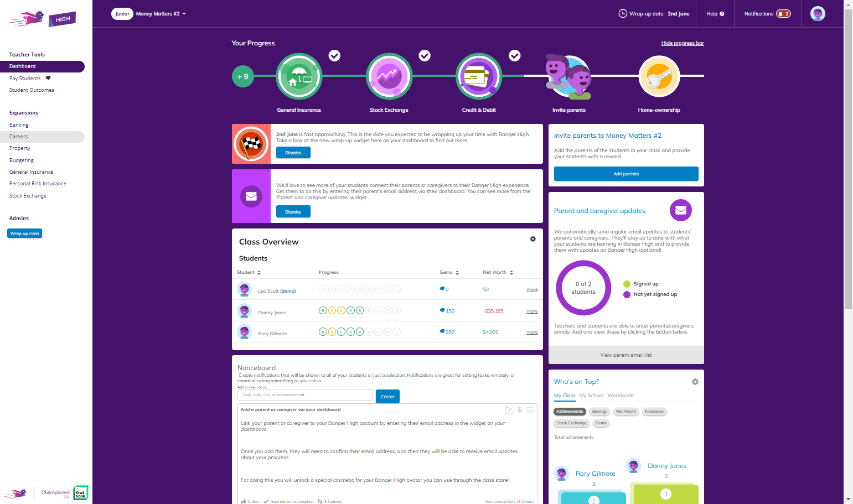Image resolution: width=853 pixels, height=504 pixels.
Task: Switch to the Worldwide tab
Action: pos(621,396)
